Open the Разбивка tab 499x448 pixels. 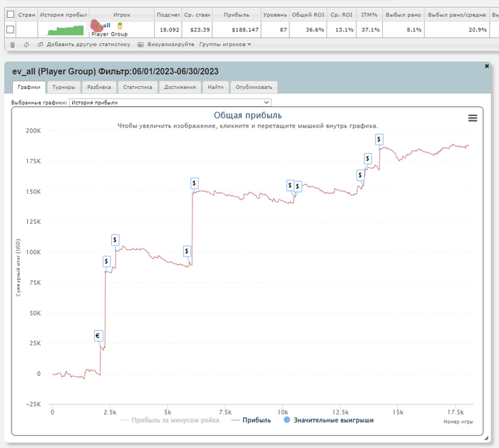click(99, 87)
